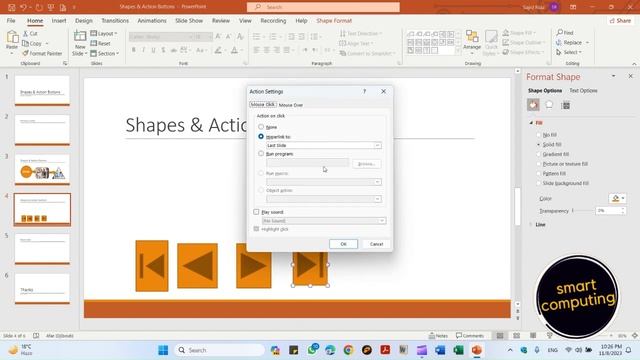This screenshot has height=360, width=640.
Task: Select No fill option in Format Shape
Action: (x=539, y=135)
